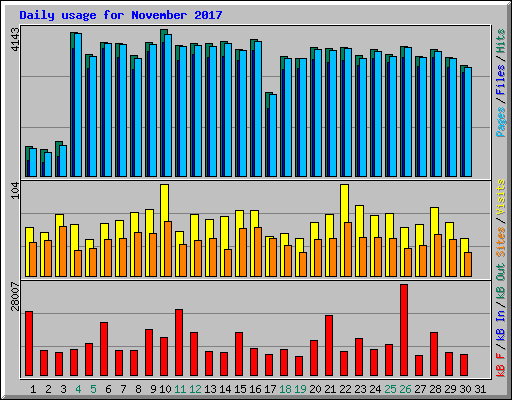Viewport: 512px width, 400px height.
Task: Click the short cyan pages bar for day 2
Action: 48,164
